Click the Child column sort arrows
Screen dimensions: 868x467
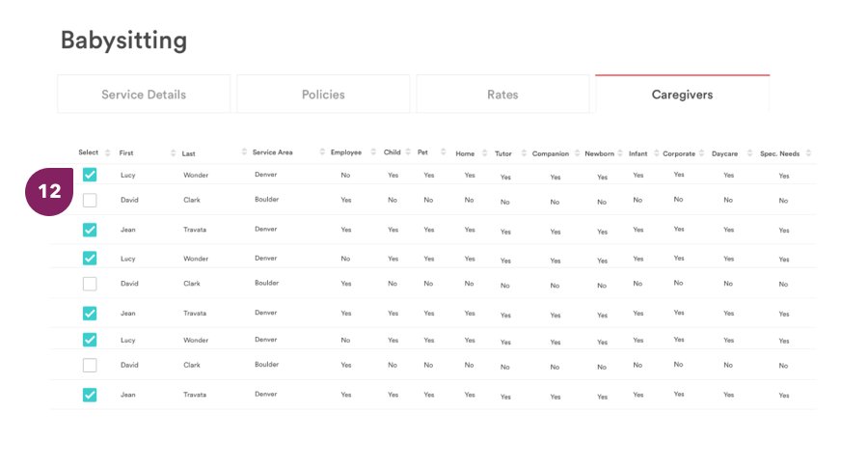click(x=408, y=151)
